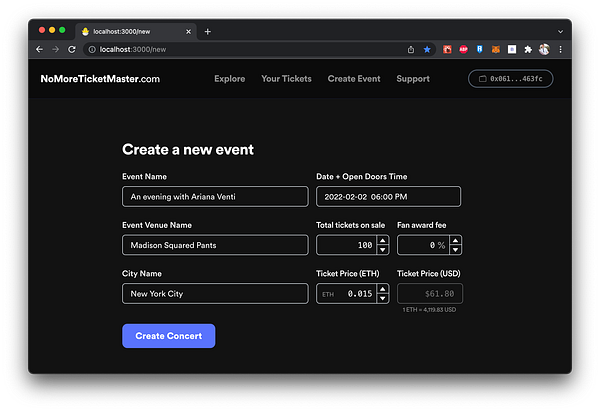Image resolution: width=600 pixels, height=411 pixels.
Task: Click the Ticket Price (USD) $61.80 field
Action: click(430, 294)
